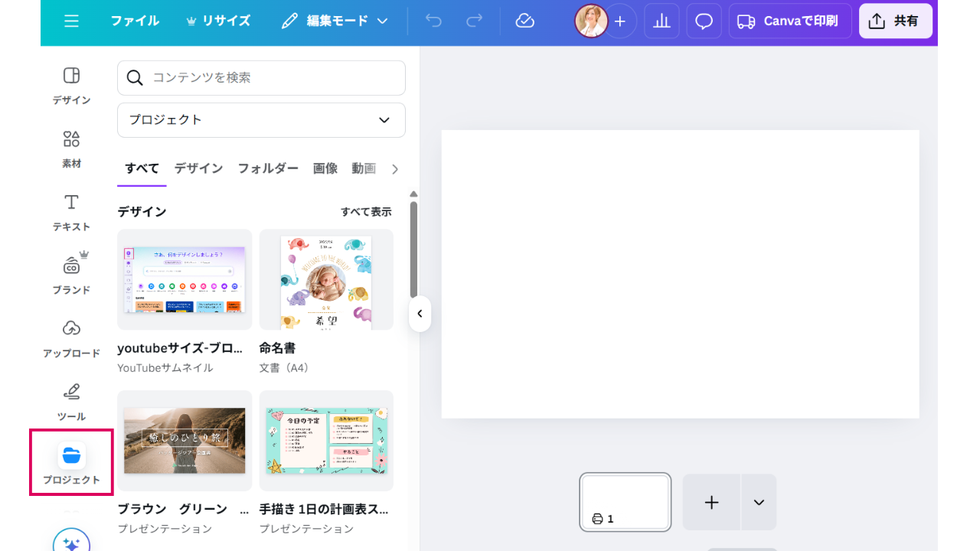Screen dimensions: 980x551
Task: Open the comments speech bubble icon
Action: click(704, 21)
